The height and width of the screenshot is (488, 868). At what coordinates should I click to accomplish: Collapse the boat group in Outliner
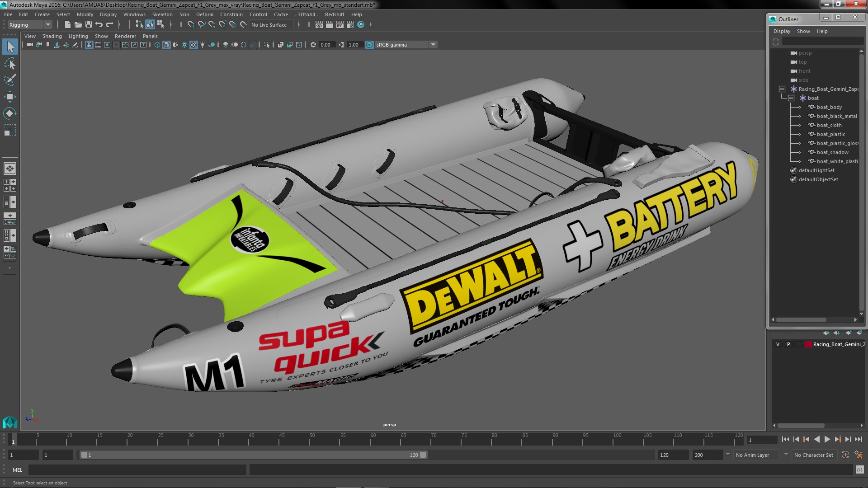(x=791, y=98)
